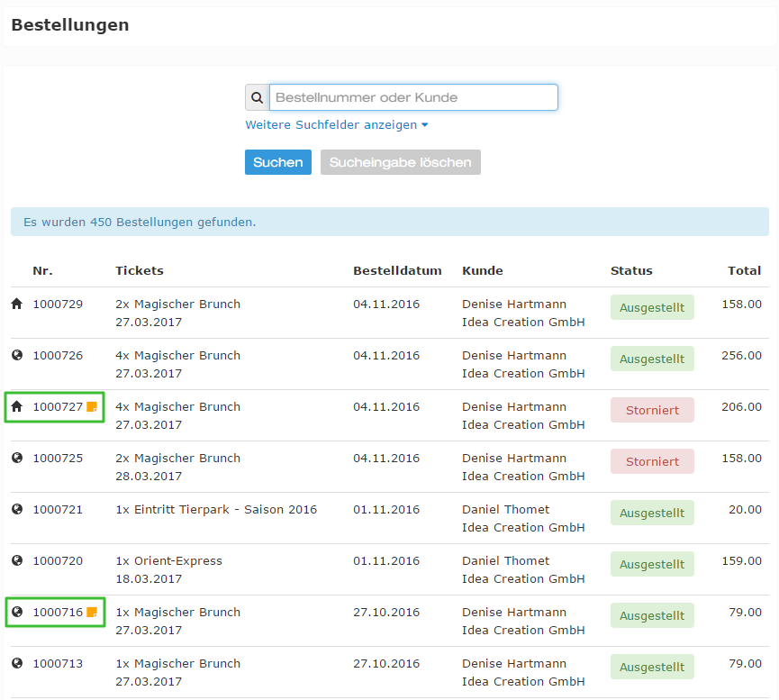The width and height of the screenshot is (779, 700).
Task: Click the total 256.00
Action: tap(741, 356)
